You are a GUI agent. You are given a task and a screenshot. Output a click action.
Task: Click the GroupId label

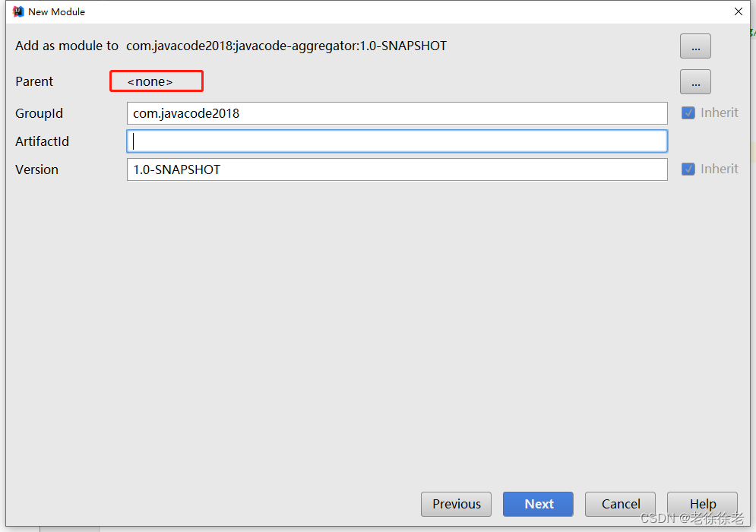(x=39, y=113)
